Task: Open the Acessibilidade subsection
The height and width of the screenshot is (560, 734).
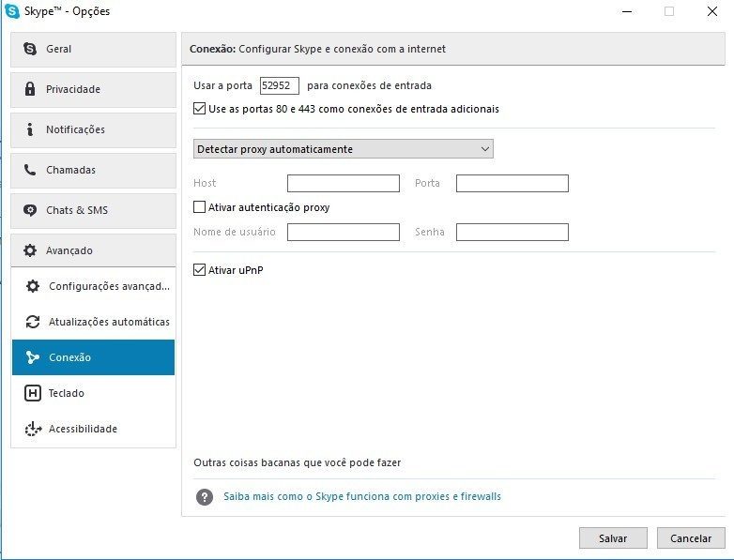Action: [x=94, y=429]
